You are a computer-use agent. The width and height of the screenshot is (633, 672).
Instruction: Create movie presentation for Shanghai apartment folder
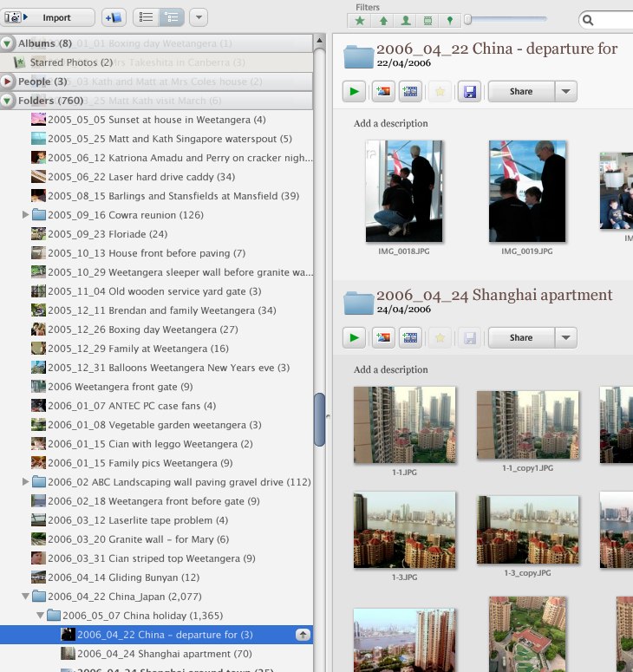(411, 337)
